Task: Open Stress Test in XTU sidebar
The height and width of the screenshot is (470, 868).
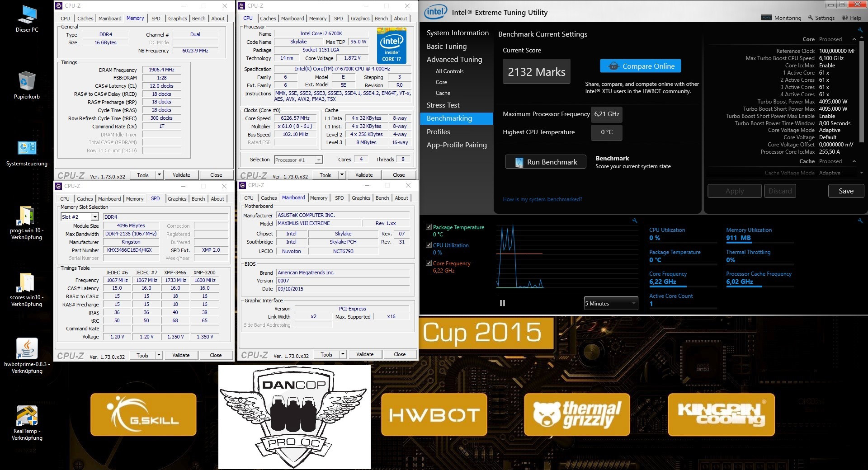Action: (443, 105)
